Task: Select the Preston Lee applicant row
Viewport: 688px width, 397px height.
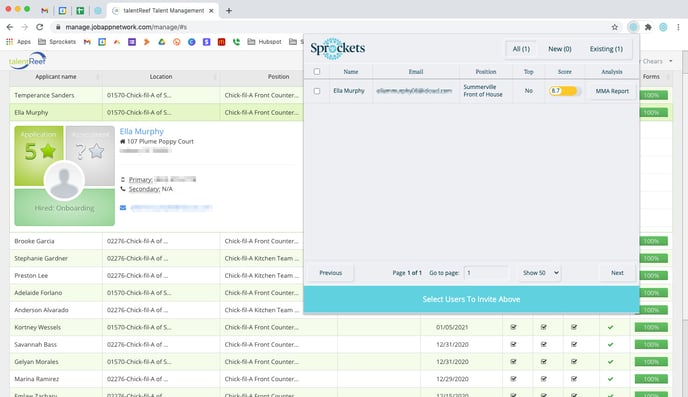Action: (x=157, y=275)
